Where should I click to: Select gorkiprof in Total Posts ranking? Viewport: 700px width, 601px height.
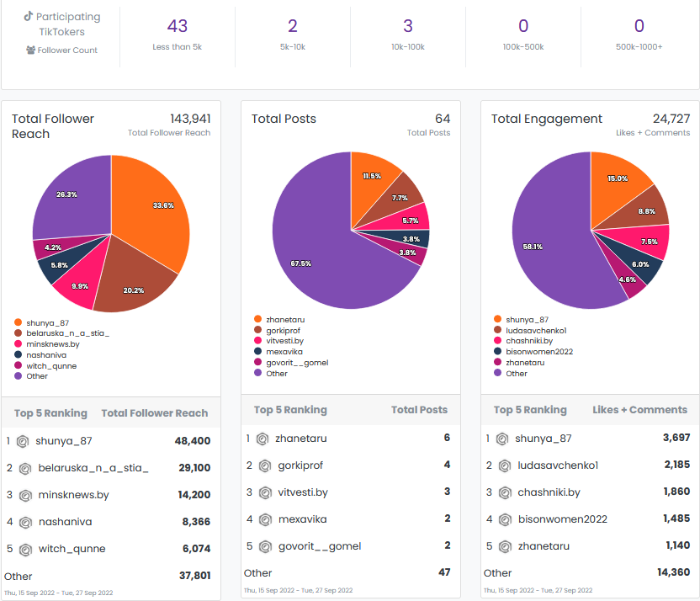tap(300, 465)
